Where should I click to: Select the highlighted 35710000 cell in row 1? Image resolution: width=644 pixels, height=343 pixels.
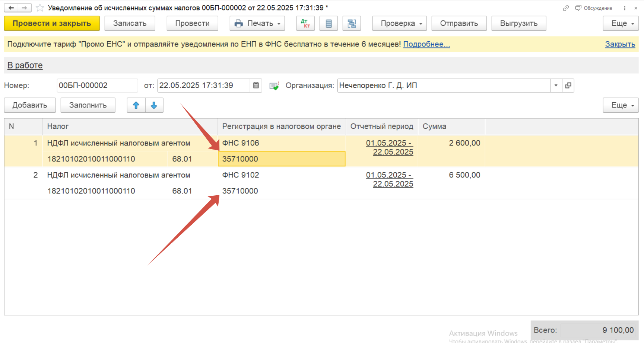click(282, 159)
